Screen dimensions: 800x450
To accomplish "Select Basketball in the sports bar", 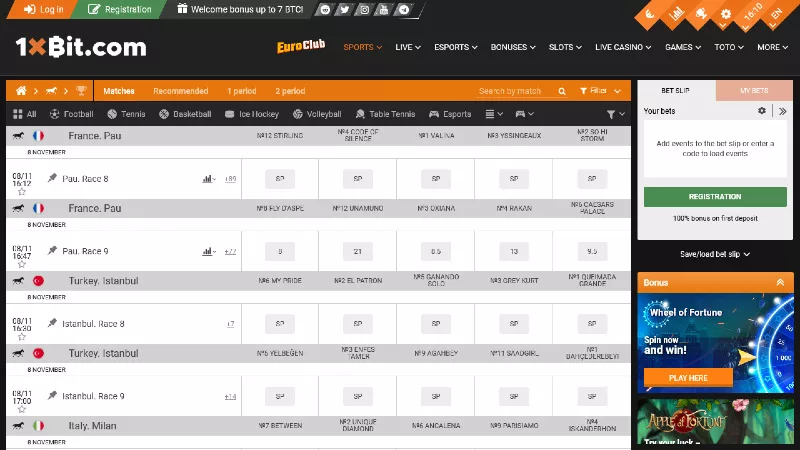I will 185,114.
